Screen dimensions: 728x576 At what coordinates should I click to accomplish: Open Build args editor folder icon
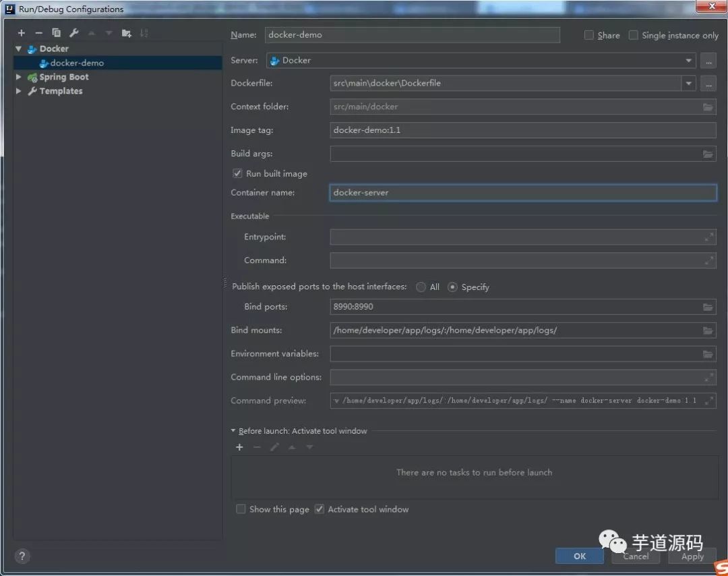[708, 154]
